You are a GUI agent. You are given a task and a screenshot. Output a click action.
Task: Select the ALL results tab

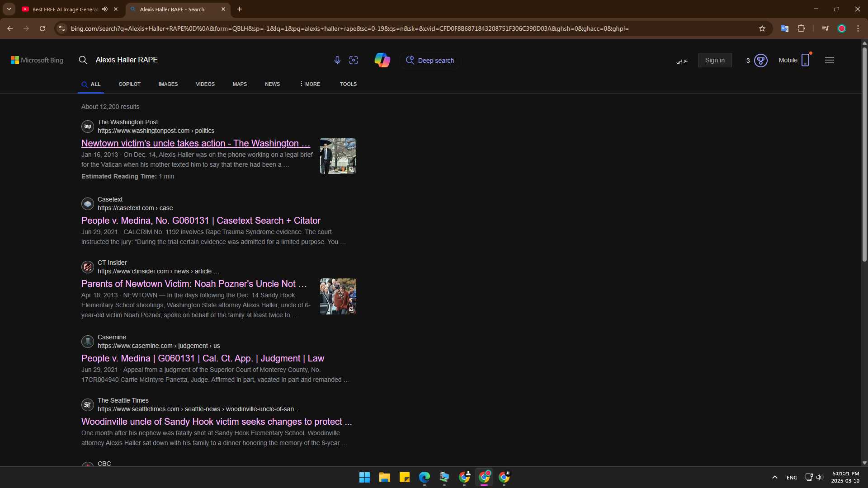91,84
